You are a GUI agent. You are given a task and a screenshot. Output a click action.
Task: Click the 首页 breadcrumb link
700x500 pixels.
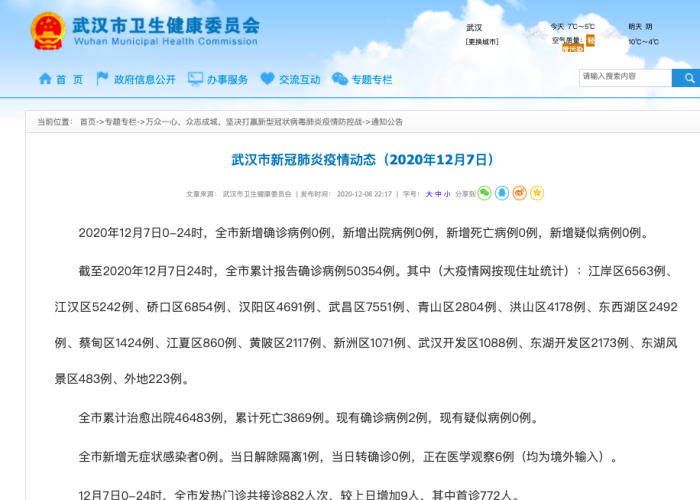click(88, 122)
